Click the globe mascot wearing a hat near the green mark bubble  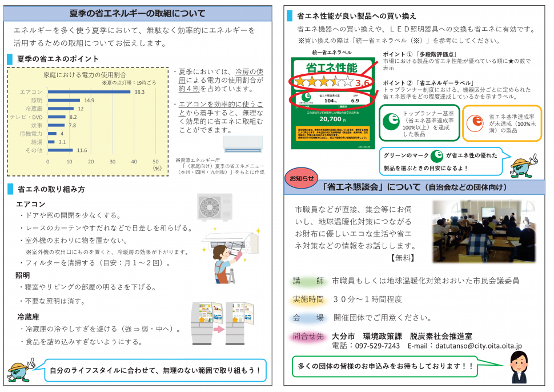point(524,165)
